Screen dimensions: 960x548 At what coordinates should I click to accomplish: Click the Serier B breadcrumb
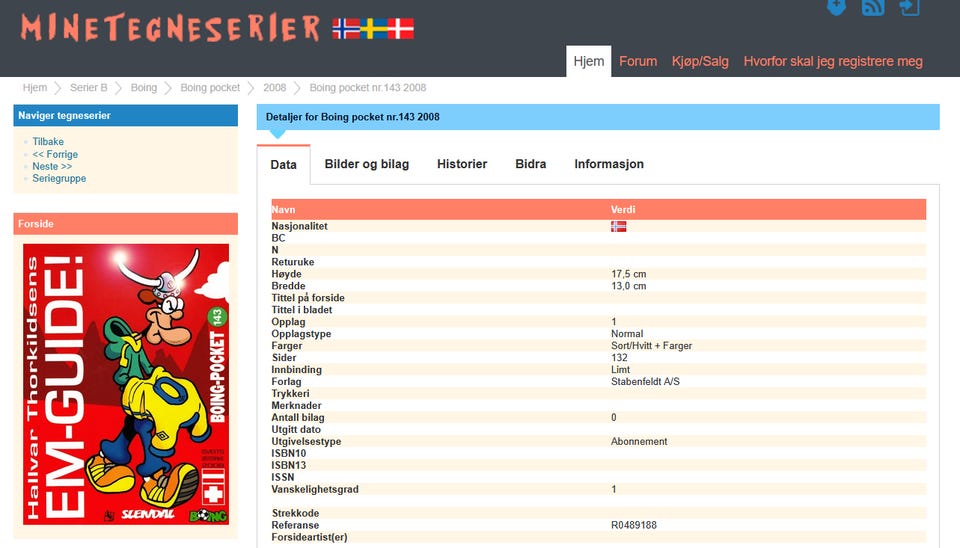89,88
